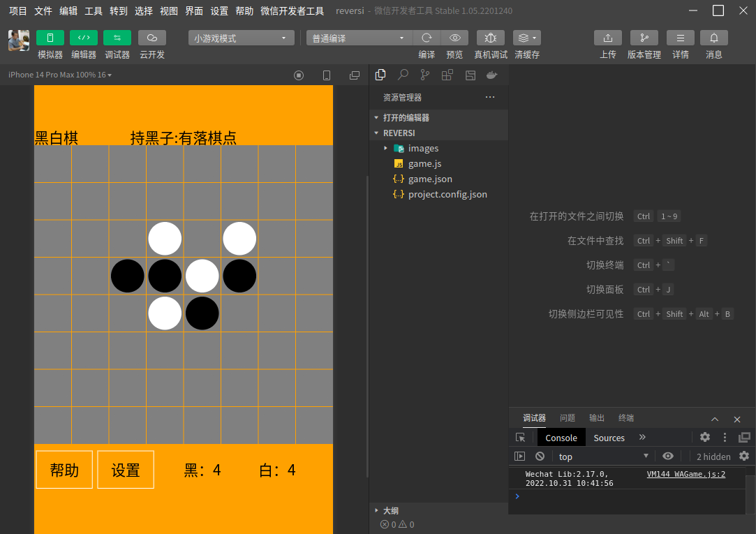Select the search icon in the editor sidebar

pyautogui.click(x=403, y=75)
